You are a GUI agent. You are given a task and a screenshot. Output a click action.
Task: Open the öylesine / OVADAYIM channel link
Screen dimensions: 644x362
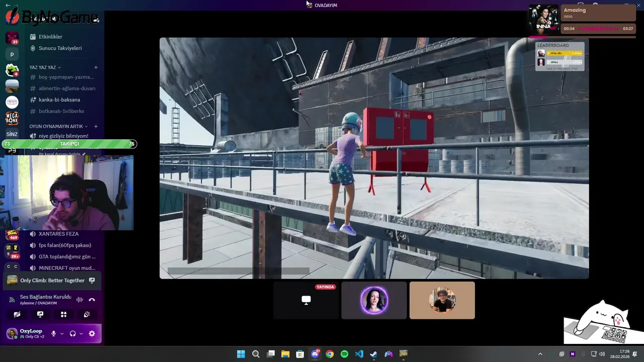coord(38,303)
